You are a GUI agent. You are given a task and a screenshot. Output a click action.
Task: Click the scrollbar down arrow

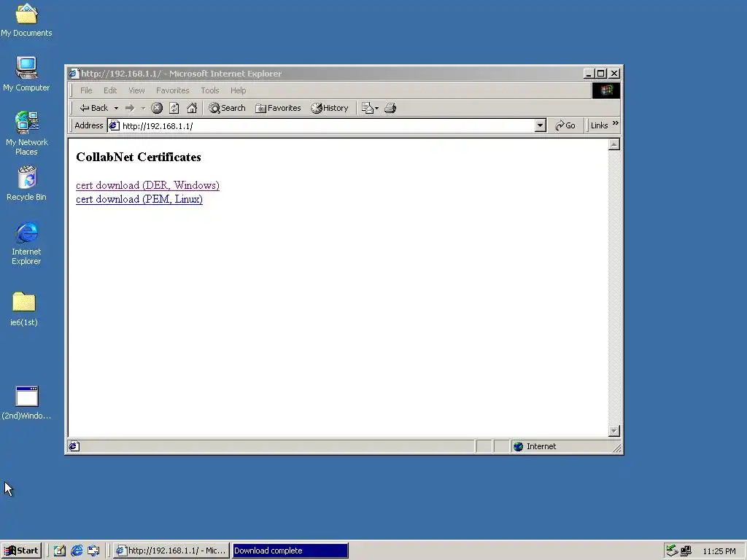[614, 431]
